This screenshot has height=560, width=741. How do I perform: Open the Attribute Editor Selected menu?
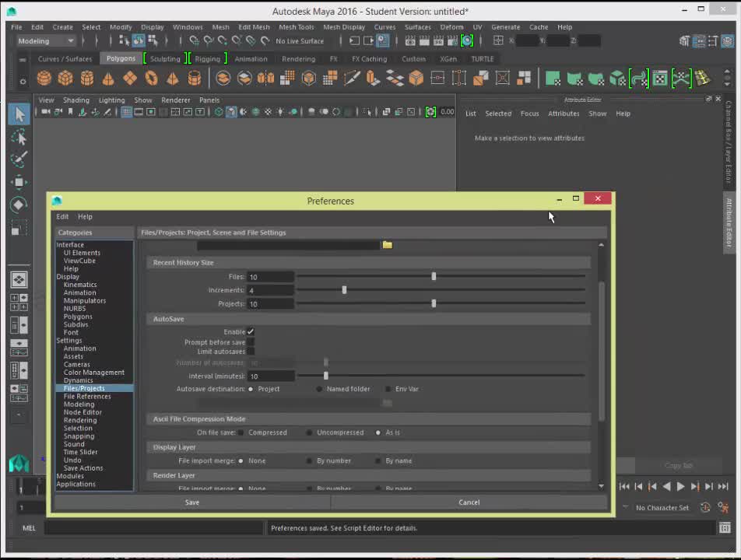pyautogui.click(x=498, y=114)
